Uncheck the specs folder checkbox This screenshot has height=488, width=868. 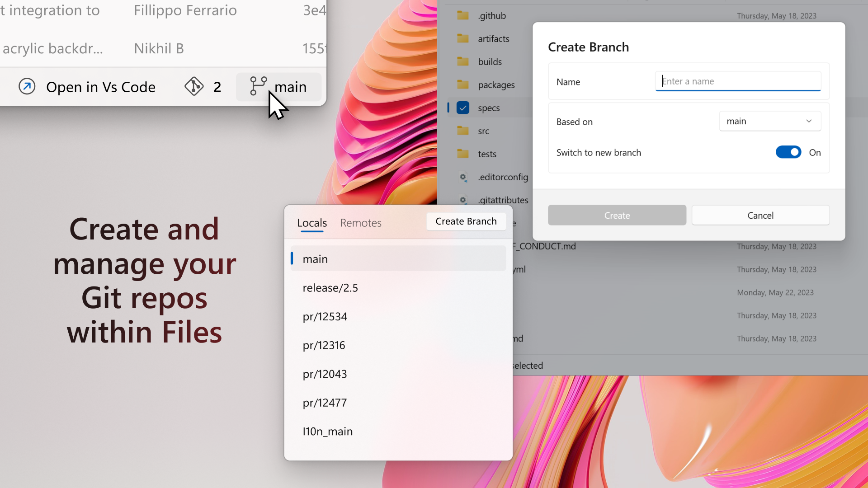click(x=462, y=108)
